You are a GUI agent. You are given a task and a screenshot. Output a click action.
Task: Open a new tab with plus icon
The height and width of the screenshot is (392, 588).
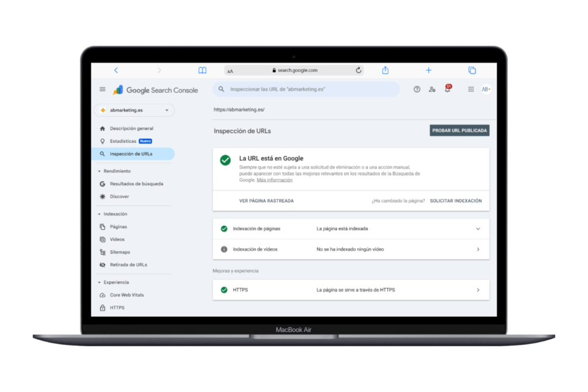click(428, 70)
